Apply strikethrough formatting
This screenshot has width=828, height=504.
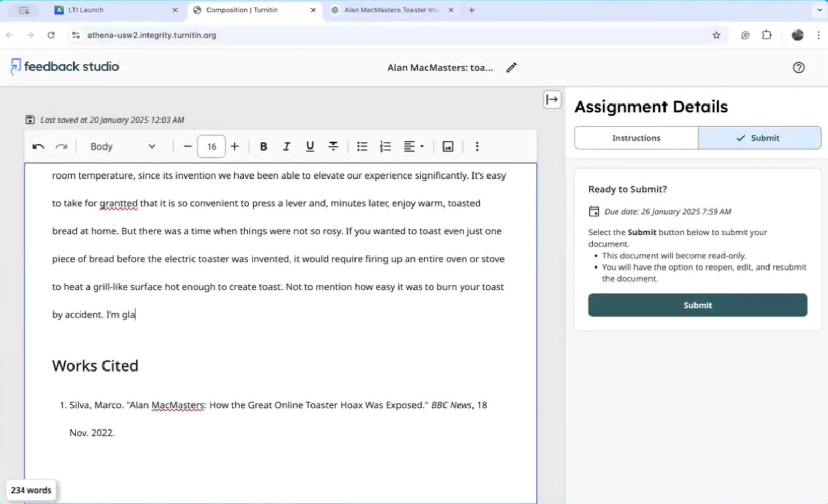point(333,146)
